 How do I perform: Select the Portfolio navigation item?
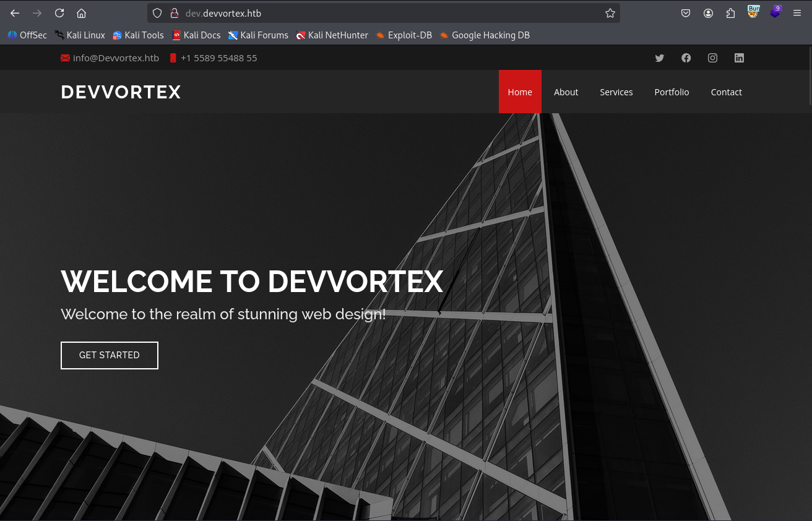coord(672,92)
